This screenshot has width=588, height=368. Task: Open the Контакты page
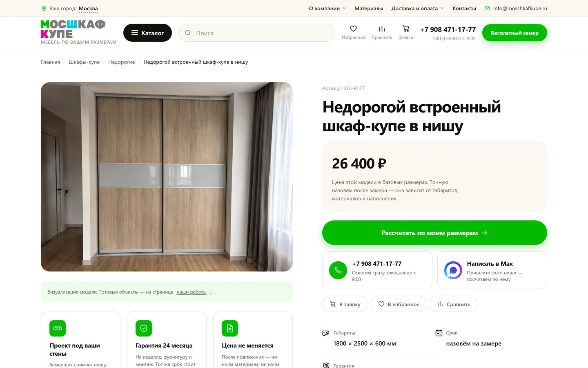click(x=464, y=8)
